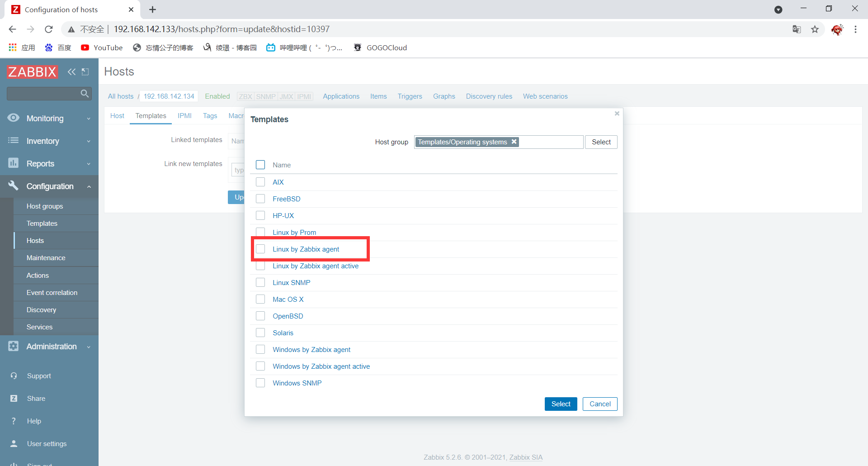This screenshot has height=466, width=868.
Task: Switch to the Tags tab
Action: click(x=210, y=116)
